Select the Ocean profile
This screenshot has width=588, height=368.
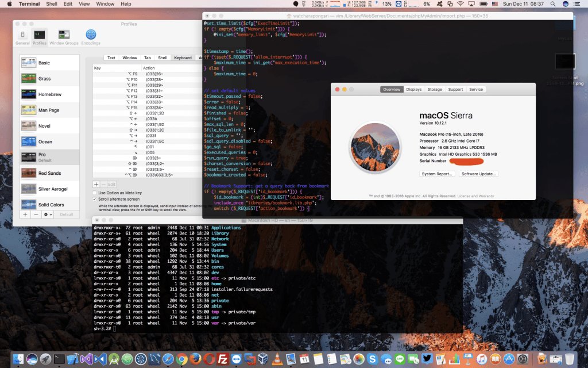point(49,141)
